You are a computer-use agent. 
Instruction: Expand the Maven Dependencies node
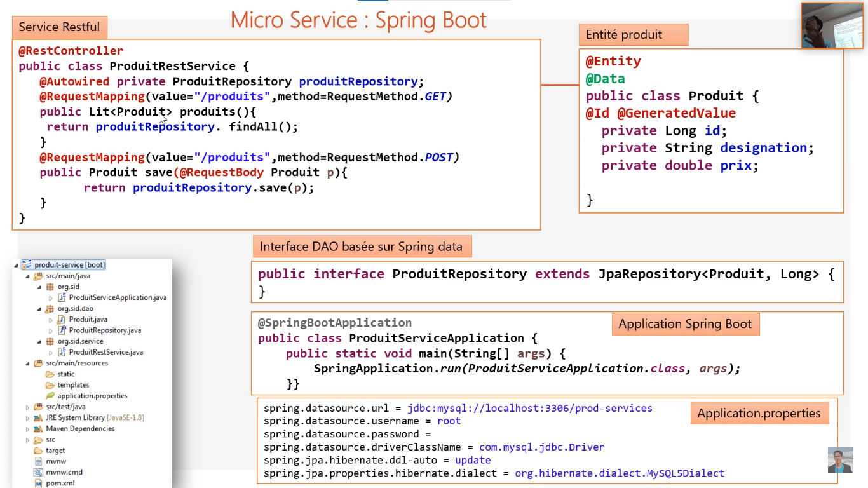click(27, 428)
